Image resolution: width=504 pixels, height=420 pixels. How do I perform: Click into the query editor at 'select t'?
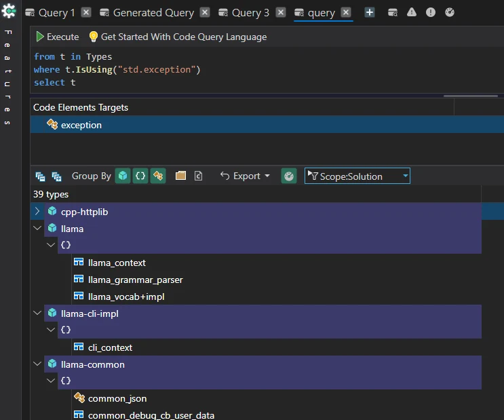coord(55,83)
